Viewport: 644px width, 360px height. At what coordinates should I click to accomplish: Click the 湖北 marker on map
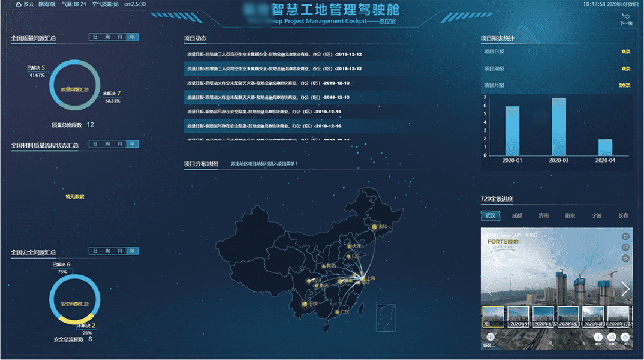[x=340, y=281]
